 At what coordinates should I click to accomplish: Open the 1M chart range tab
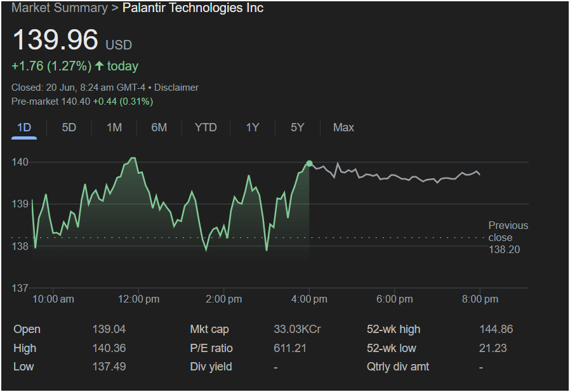click(114, 127)
